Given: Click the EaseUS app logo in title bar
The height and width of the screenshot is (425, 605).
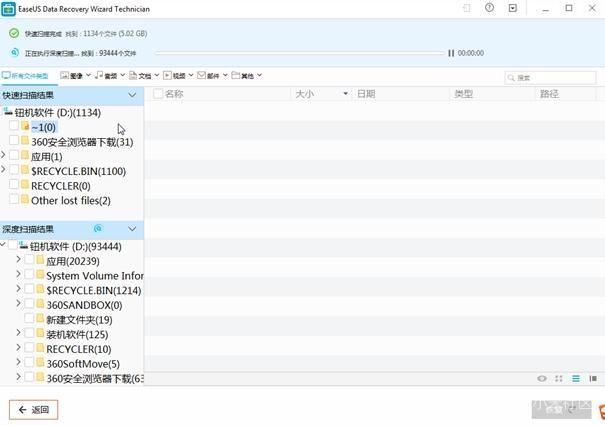Looking at the screenshot, I should click(x=8, y=9).
